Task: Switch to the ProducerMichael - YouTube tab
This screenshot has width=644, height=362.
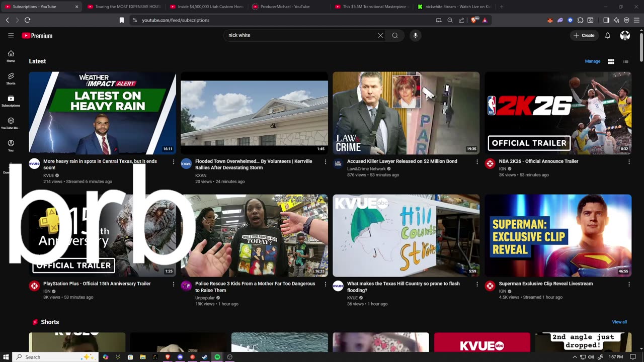Action: pos(289,7)
